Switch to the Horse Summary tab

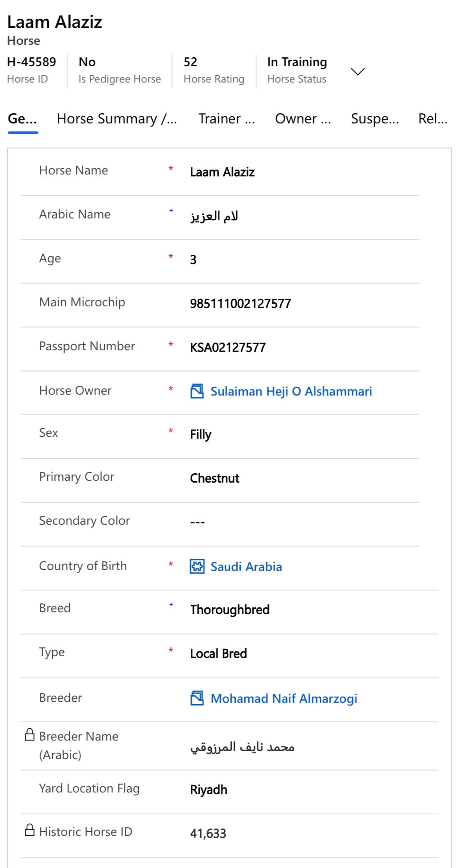[x=117, y=119]
